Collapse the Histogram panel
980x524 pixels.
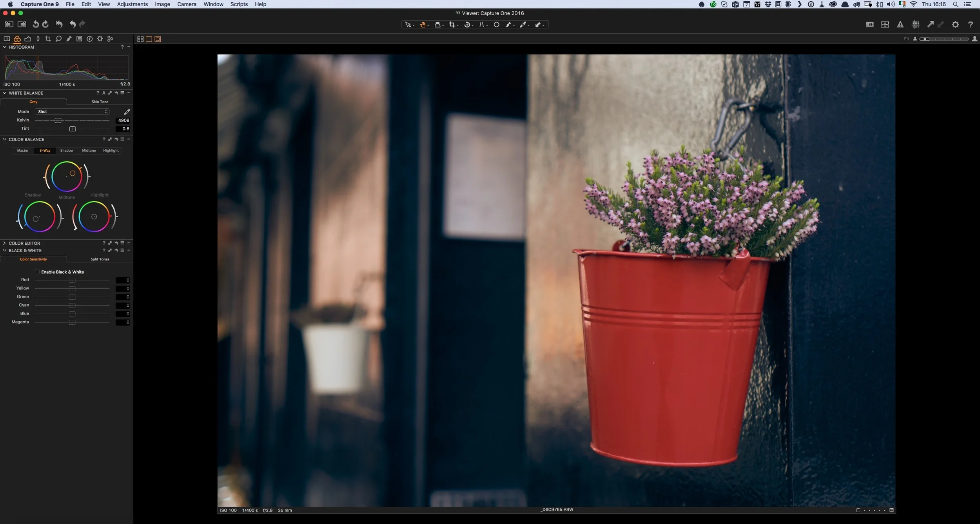point(4,47)
